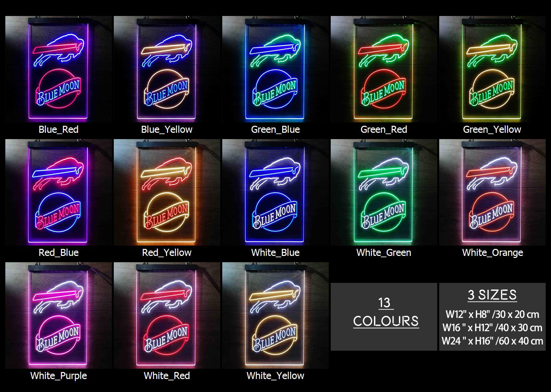Choose the Blue_Yellow sign variant image
The width and height of the screenshot is (551, 392).
pos(167,69)
